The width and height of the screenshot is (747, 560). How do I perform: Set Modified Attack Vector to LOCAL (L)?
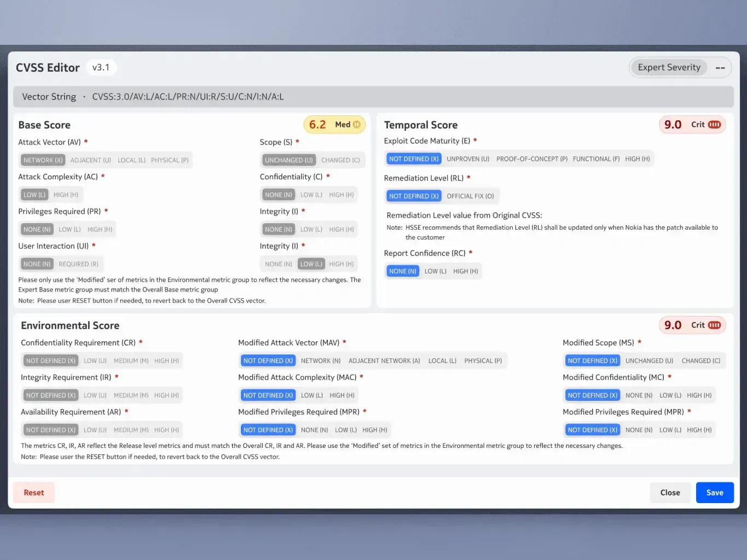[442, 361]
